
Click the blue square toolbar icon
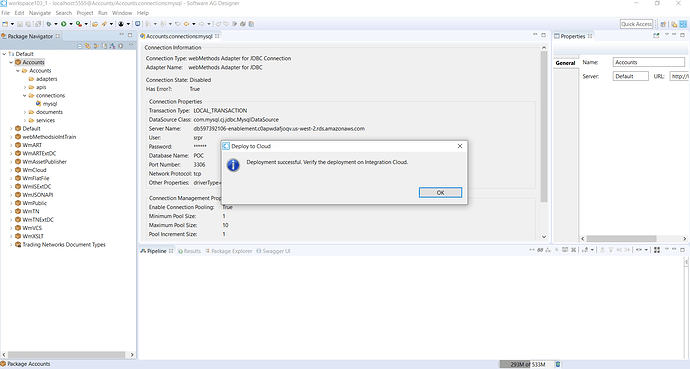pos(138,24)
